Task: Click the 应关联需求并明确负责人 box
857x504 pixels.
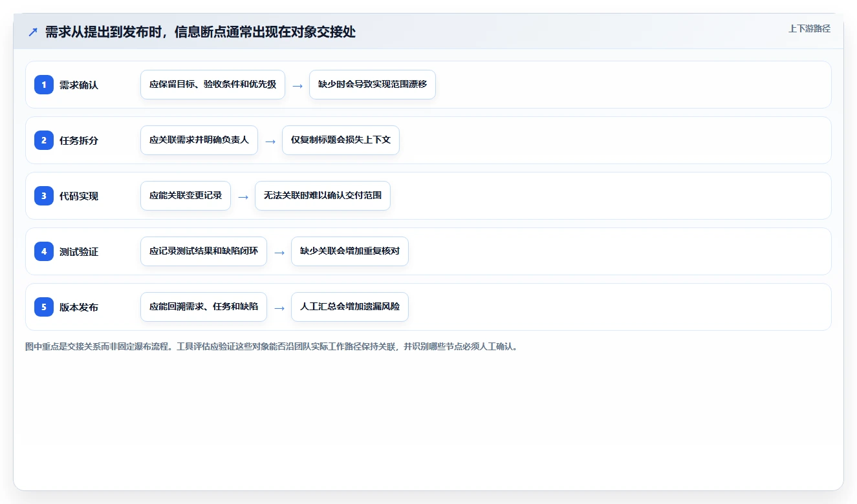Action: pos(199,140)
